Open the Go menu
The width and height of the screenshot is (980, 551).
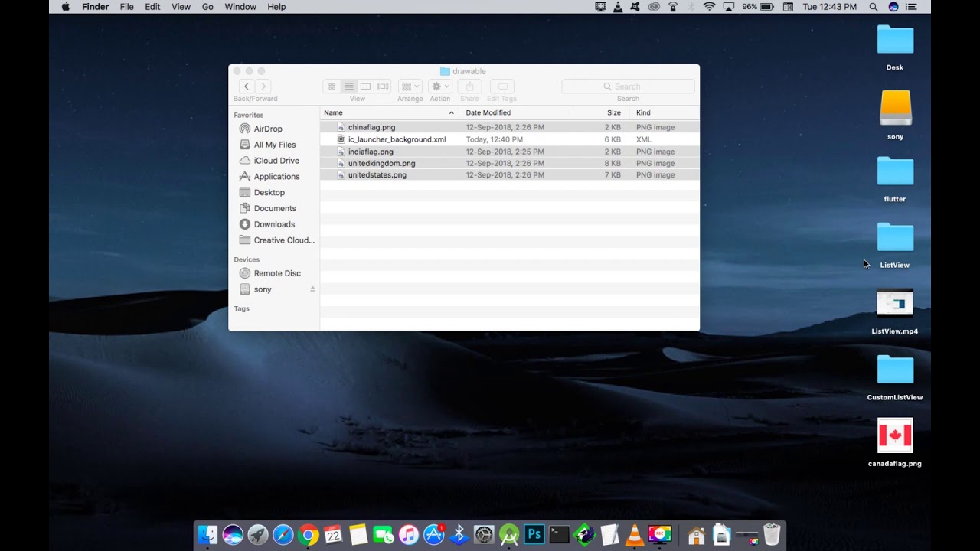point(207,7)
